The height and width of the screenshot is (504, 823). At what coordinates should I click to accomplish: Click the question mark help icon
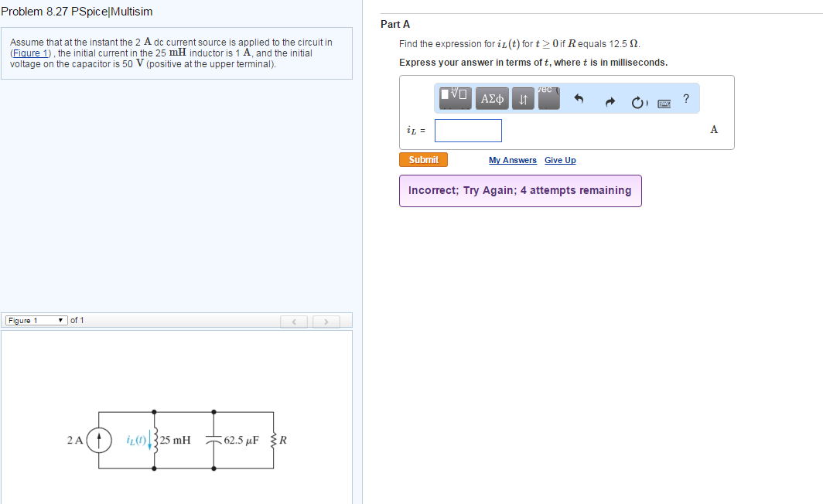pos(685,98)
